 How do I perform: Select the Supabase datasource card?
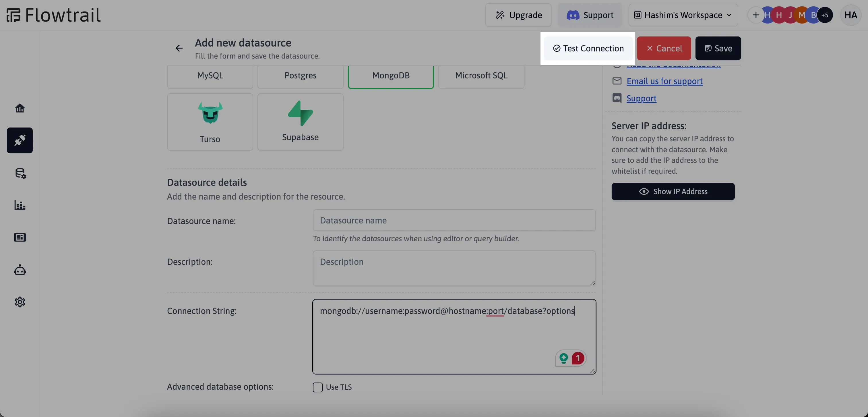click(300, 122)
